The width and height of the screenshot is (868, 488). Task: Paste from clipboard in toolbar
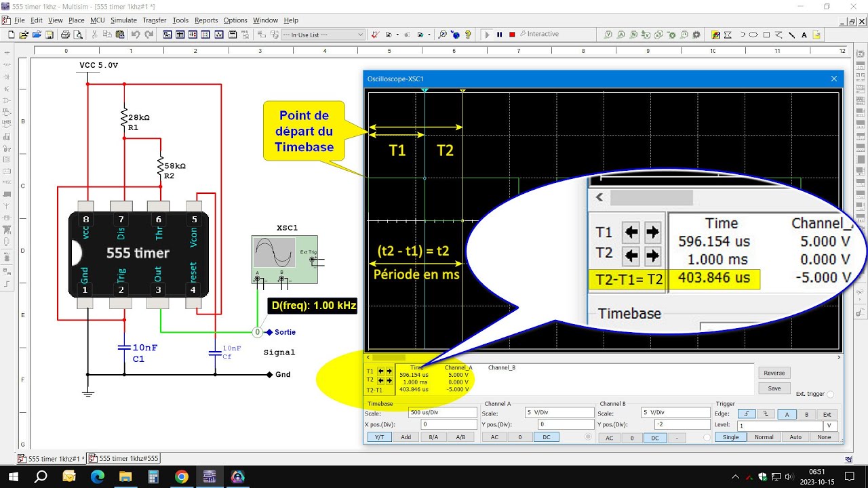pos(120,34)
